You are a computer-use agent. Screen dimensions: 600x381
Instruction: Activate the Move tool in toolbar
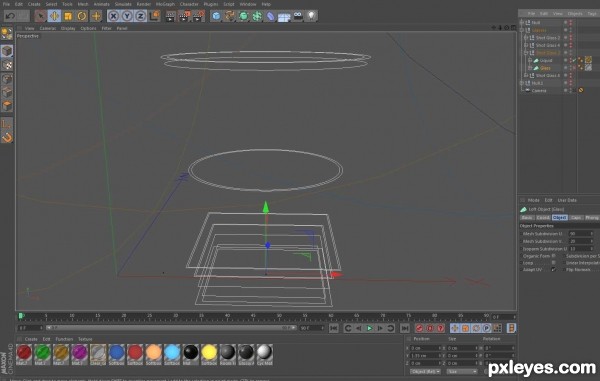pyautogui.click(x=54, y=16)
